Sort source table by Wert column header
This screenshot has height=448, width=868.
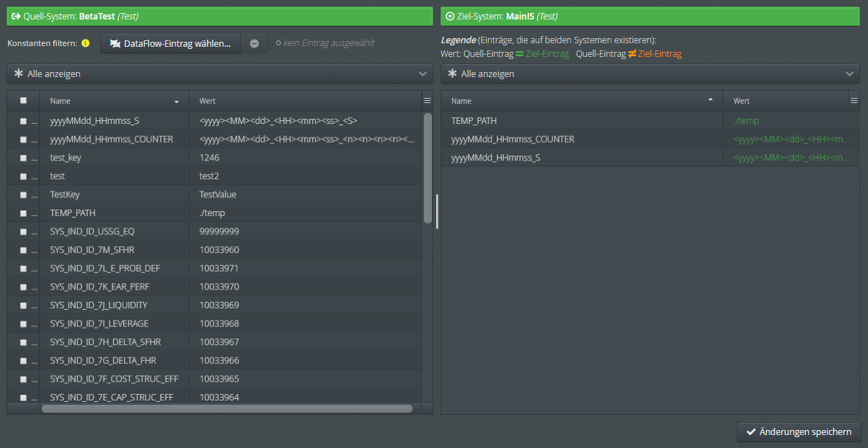click(305, 101)
